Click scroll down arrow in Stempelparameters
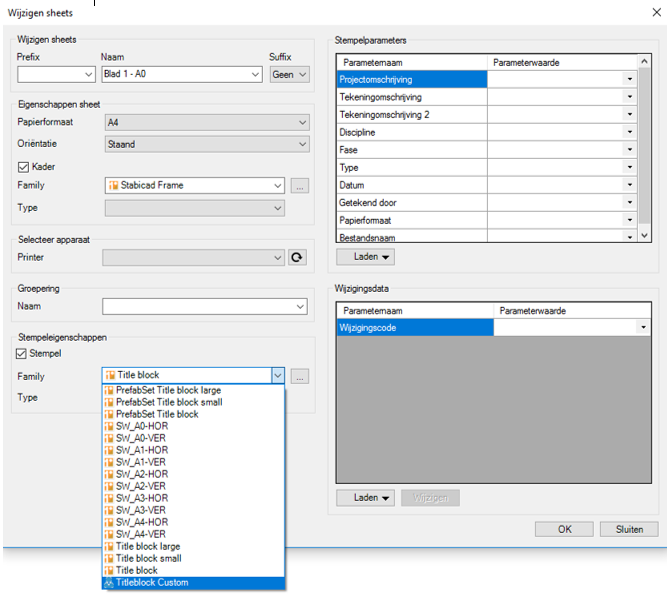The image size is (670, 598). click(x=644, y=236)
